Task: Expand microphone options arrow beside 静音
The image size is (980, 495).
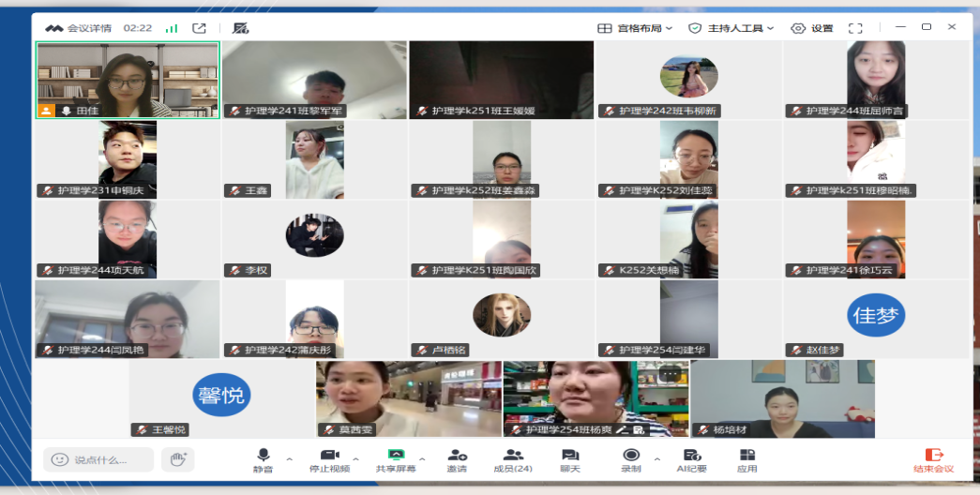Action: pos(289,459)
